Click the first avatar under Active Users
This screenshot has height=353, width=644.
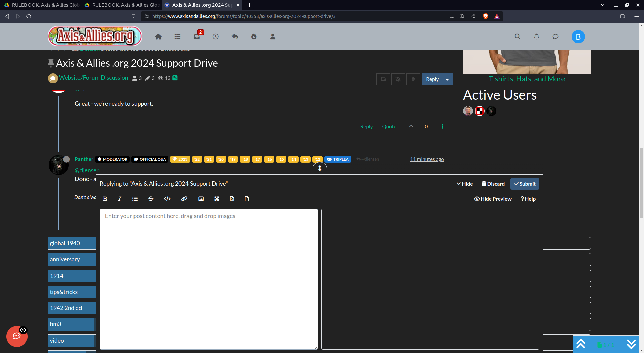click(x=468, y=111)
